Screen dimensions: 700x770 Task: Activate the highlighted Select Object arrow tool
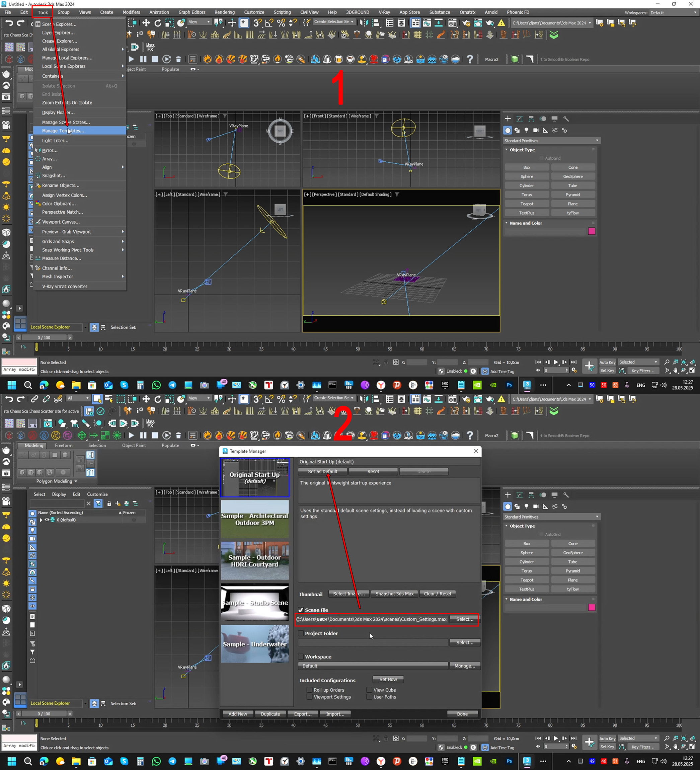(97, 399)
